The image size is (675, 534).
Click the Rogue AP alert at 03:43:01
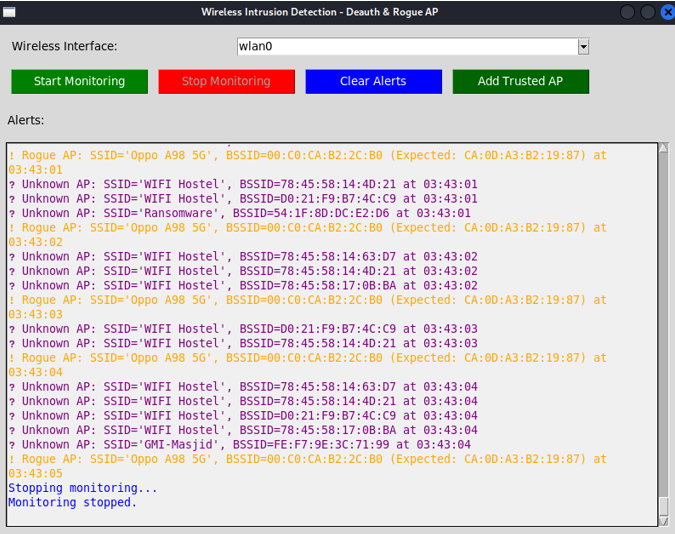tap(307, 162)
